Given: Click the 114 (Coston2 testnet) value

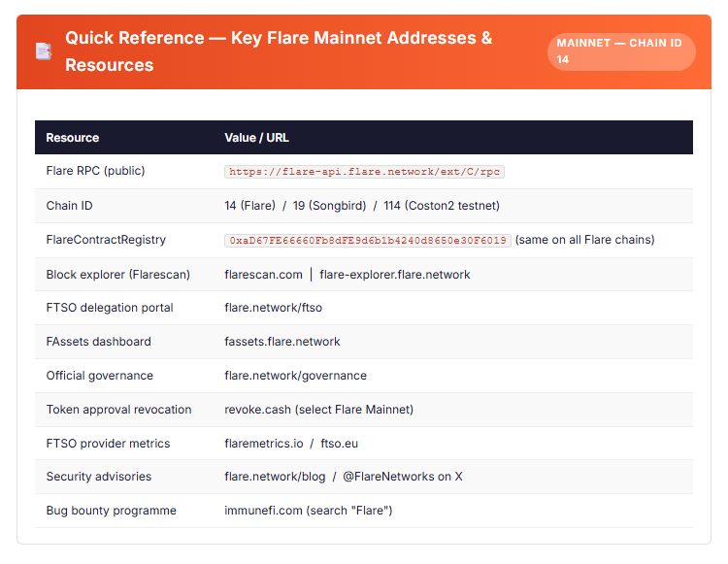Looking at the screenshot, I should [x=442, y=206].
